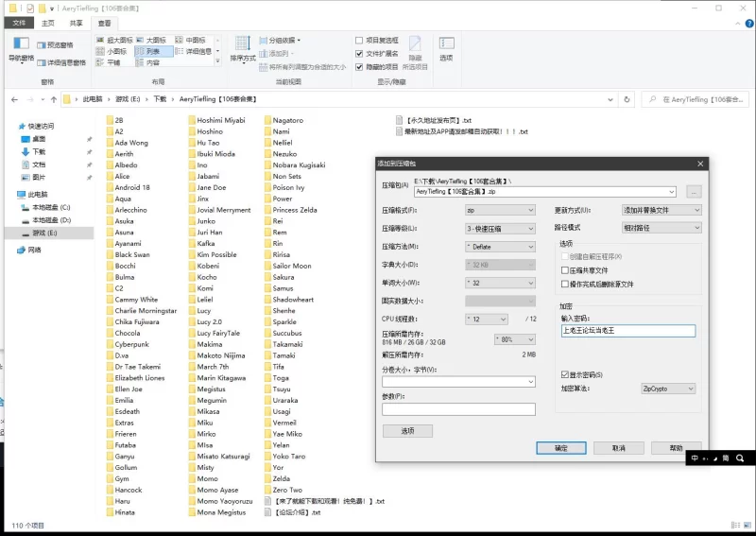
Task: Click the OK (确定) button in dialog
Action: coord(561,448)
